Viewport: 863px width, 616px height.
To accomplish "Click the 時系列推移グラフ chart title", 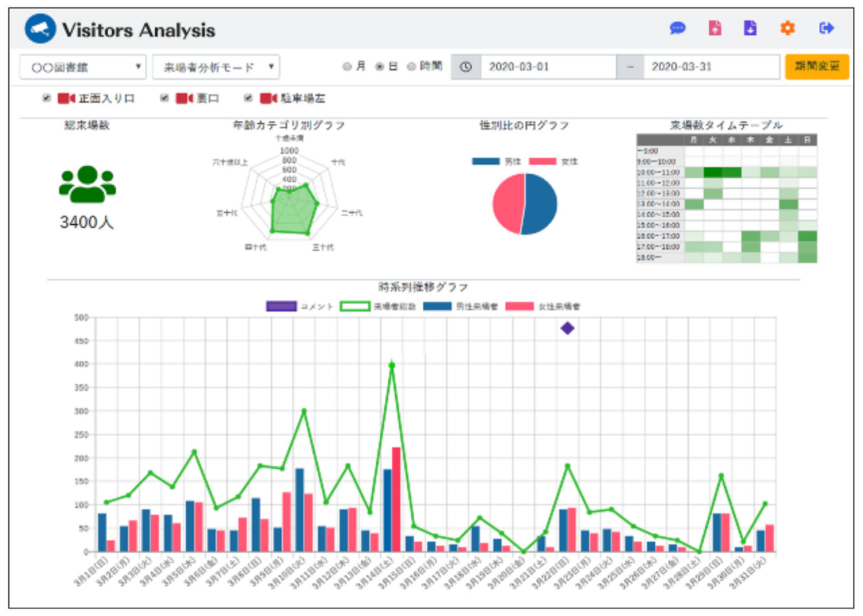I will click(423, 287).
